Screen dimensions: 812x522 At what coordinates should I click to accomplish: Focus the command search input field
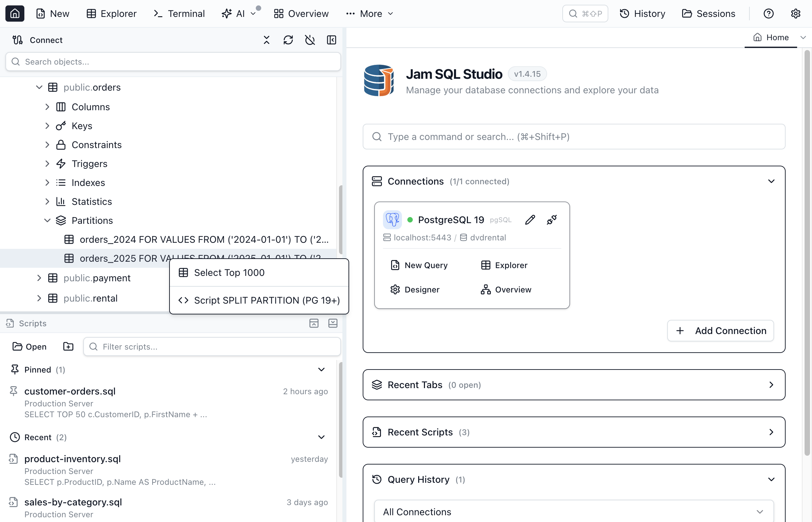pos(574,137)
